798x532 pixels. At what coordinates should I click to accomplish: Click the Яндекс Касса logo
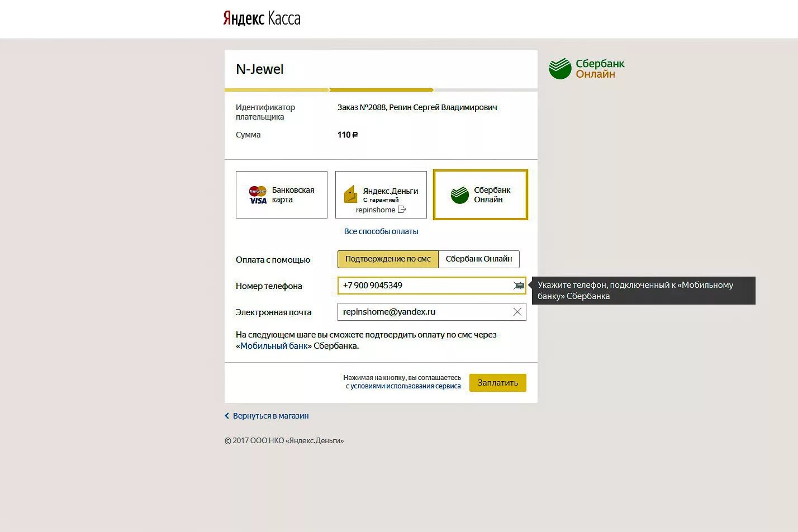(262, 18)
